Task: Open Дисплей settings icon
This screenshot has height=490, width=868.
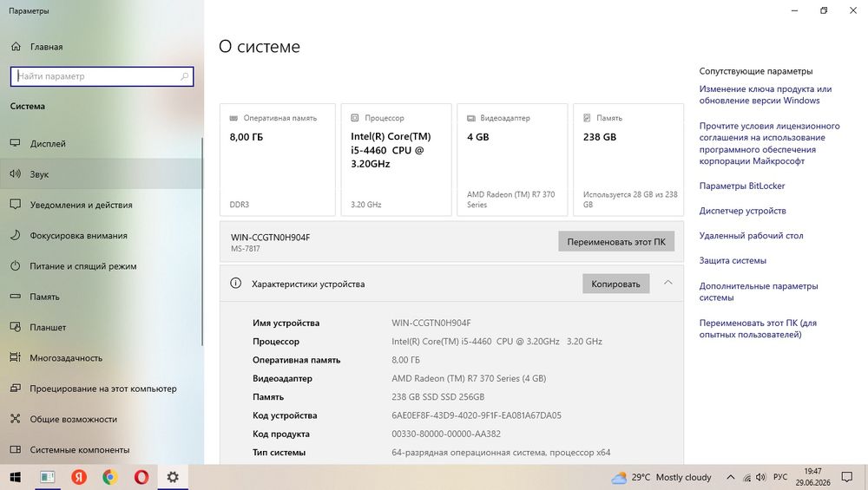Action: click(16, 143)
